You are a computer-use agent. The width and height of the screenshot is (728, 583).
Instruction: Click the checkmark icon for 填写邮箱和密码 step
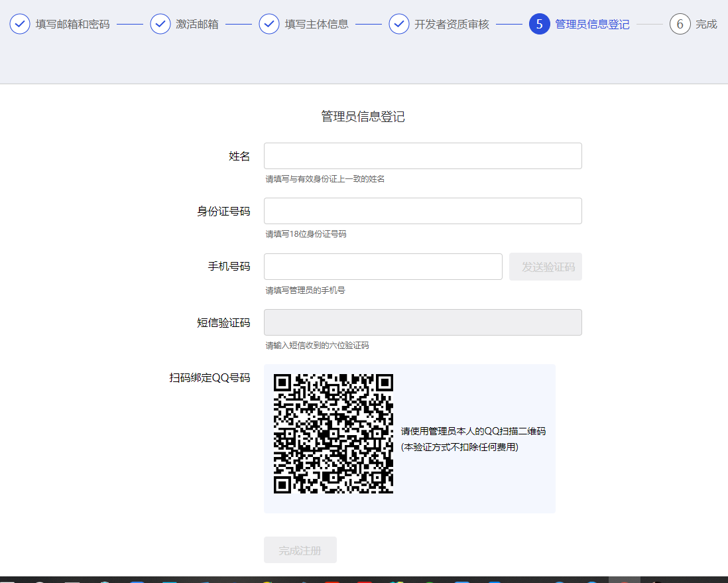20,24
